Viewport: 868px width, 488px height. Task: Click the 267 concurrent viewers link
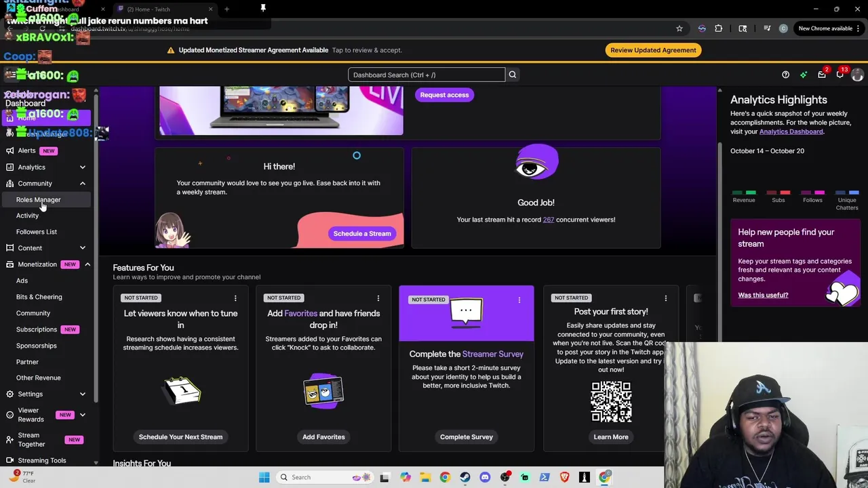tap(548, 220)
